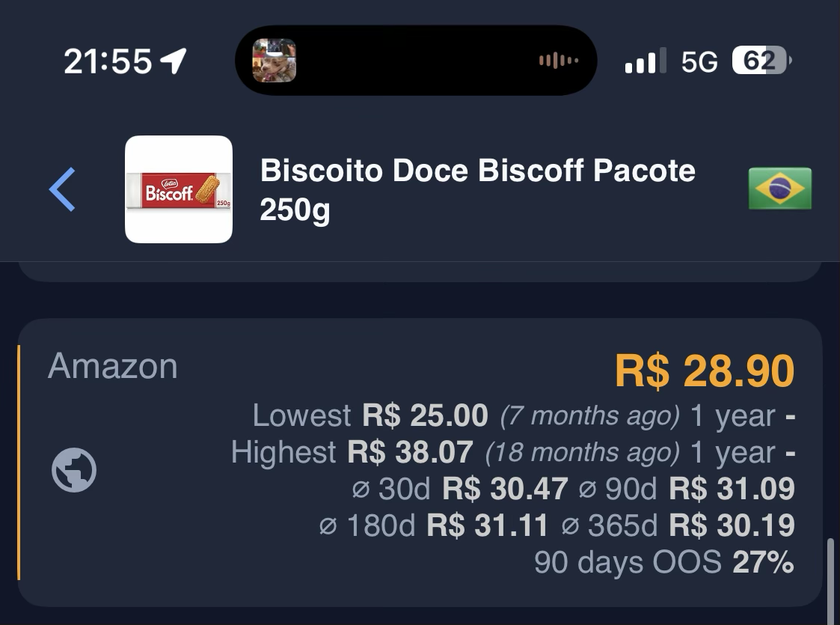Tap the Brazil flag country selector

pyautogui.click(x=779, y=189)
